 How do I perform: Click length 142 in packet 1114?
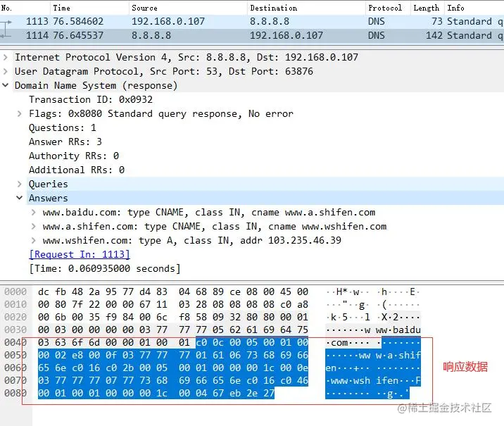434,35
